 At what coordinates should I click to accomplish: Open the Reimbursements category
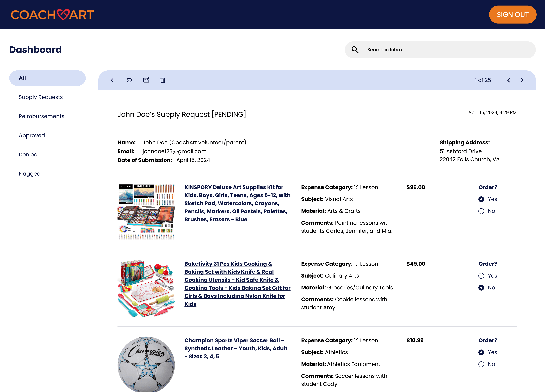click(41, 116)
